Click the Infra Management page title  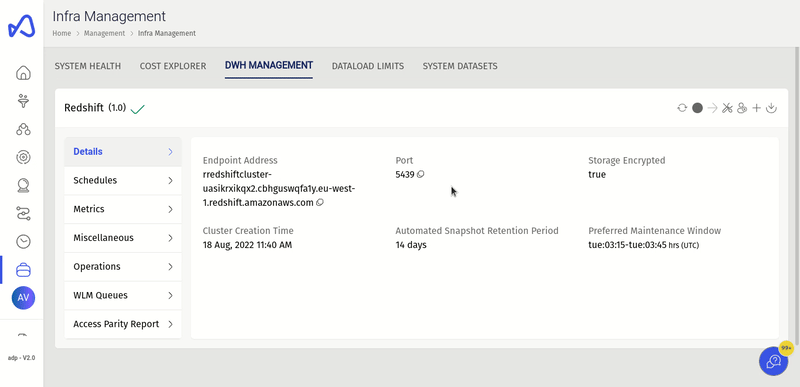[109, 16]
